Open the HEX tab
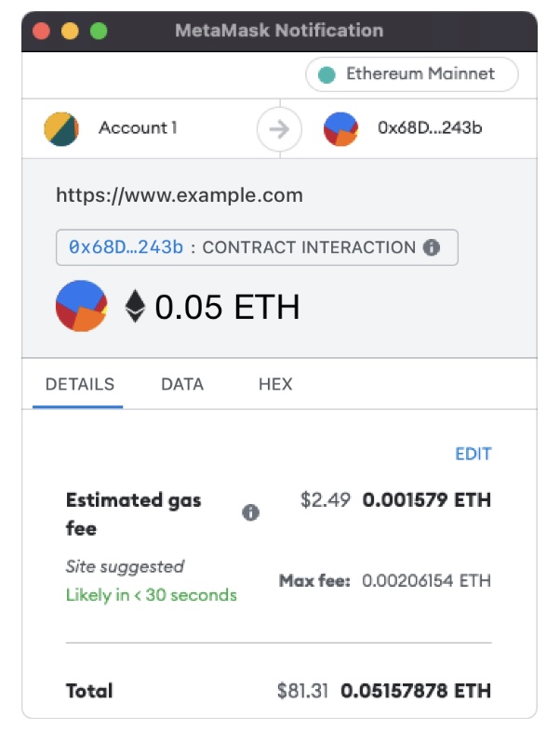The width and height of the screenshot is (560, 729). [275, 384]
